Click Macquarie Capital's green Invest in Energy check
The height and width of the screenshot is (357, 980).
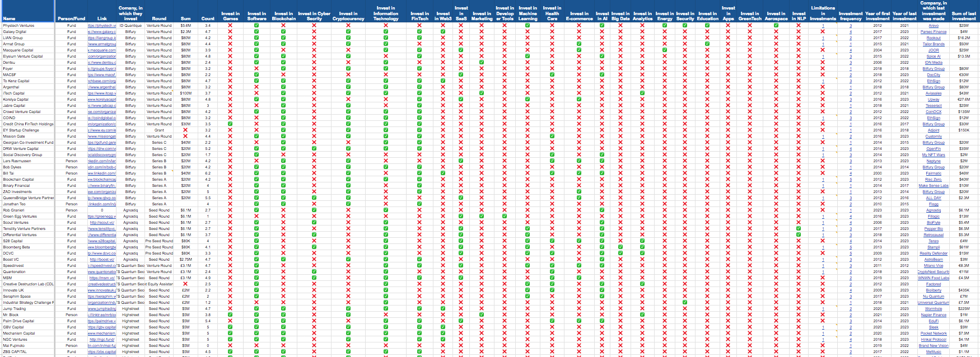click(664, 50)
